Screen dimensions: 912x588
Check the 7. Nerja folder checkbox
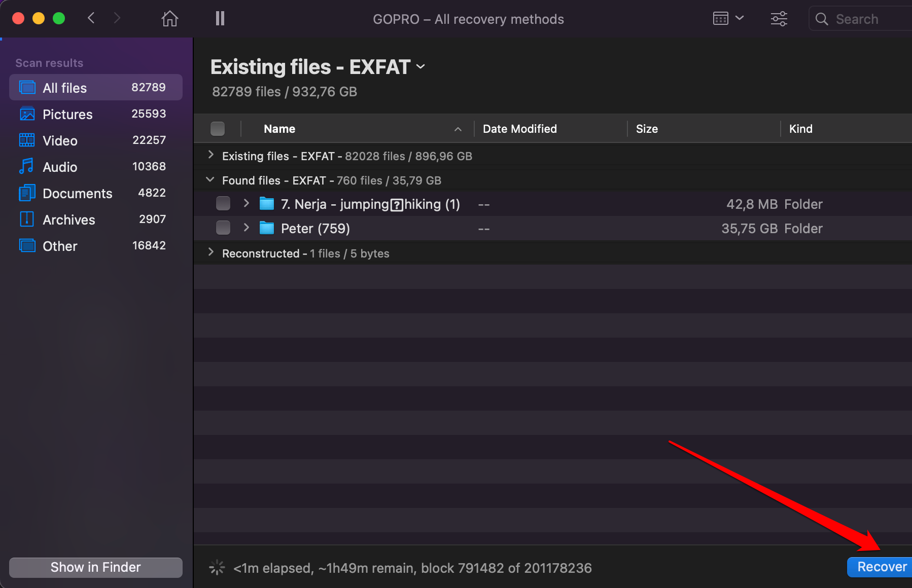coord(223,203)
